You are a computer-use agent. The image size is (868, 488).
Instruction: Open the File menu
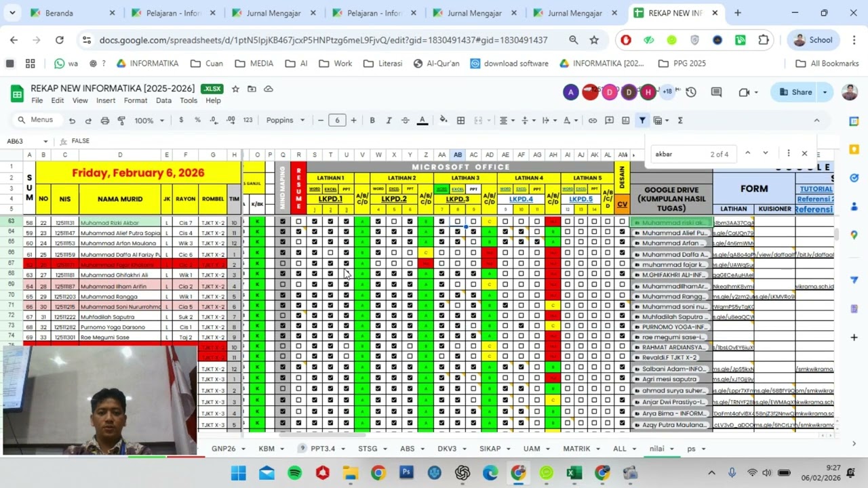pyautogui.click(x=37, y=100)
